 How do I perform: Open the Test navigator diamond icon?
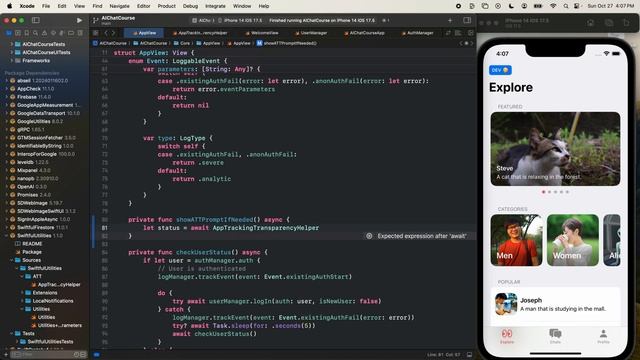53,33
